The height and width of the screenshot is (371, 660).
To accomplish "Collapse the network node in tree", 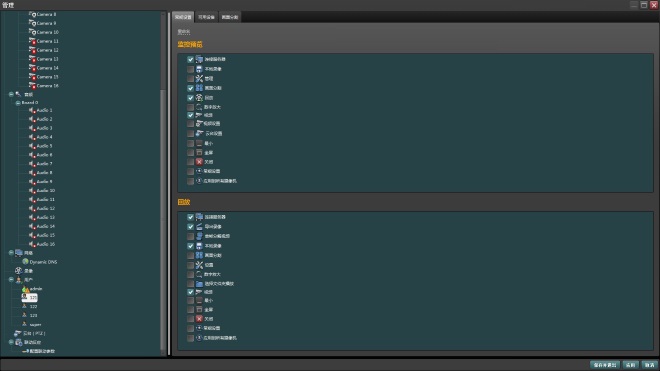I will point(11,253).
